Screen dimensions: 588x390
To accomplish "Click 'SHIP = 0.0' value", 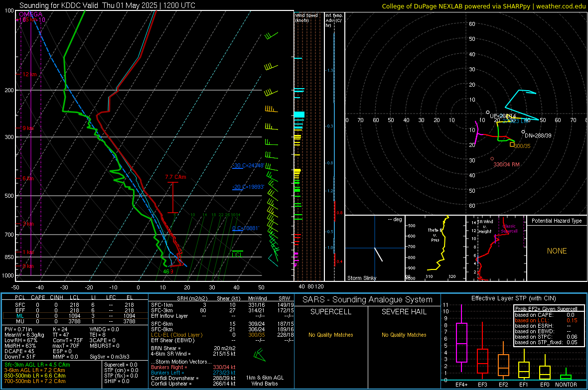I will click(x=116, y=381).
